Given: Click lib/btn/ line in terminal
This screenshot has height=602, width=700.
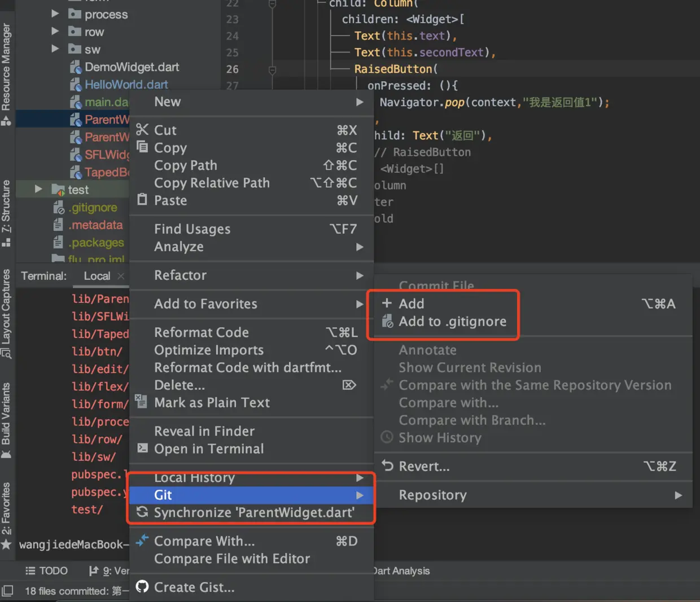Looking at the screenshot, I should point(97,351).
